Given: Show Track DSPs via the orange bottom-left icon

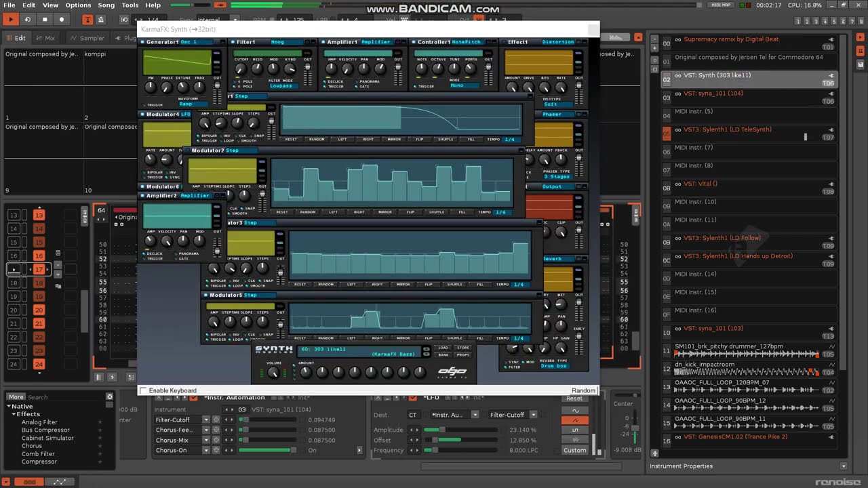Looking at the screenshot, I should click(x=28, y=482).
